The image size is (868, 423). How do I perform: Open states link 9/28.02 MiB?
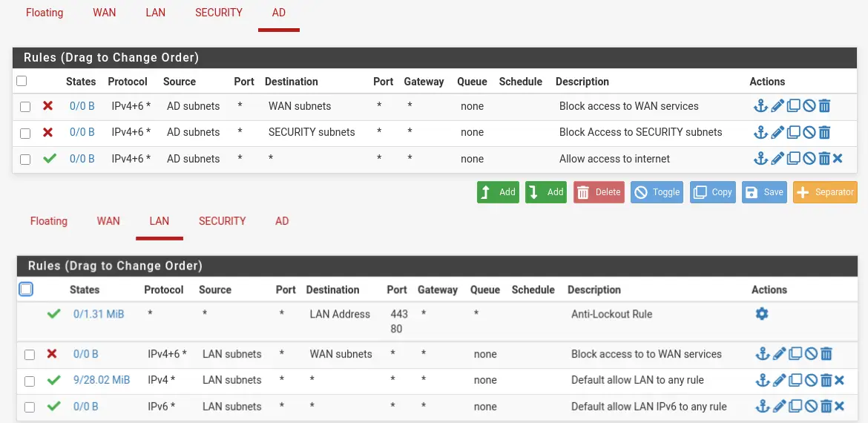[102, 380]
